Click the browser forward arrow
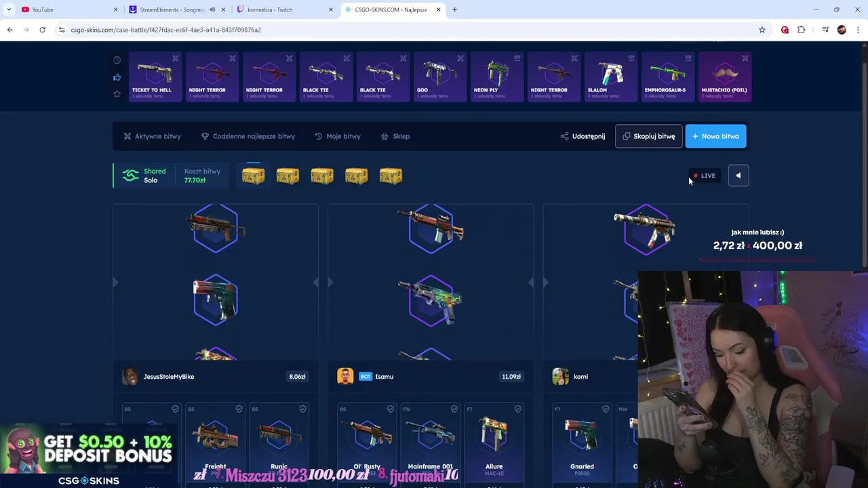The height and width of the screenshot is (488, 868). (x=26, y=30)
